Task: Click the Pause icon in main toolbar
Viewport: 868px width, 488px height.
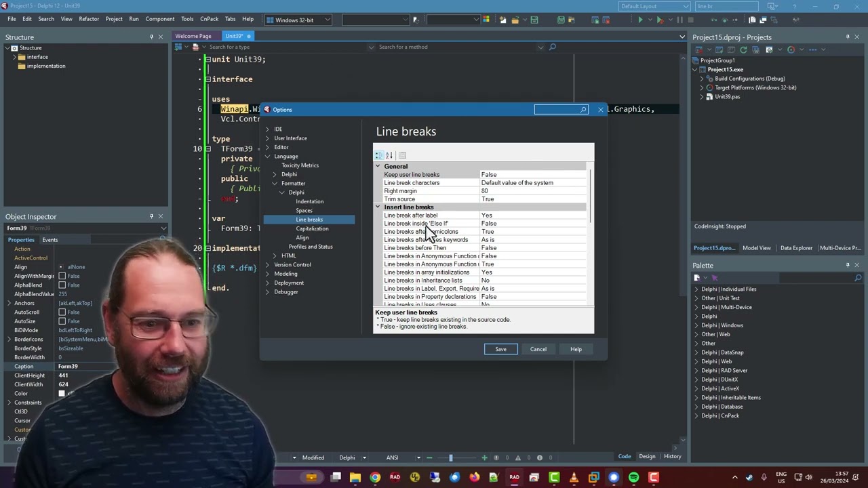Action: point(680,20)
